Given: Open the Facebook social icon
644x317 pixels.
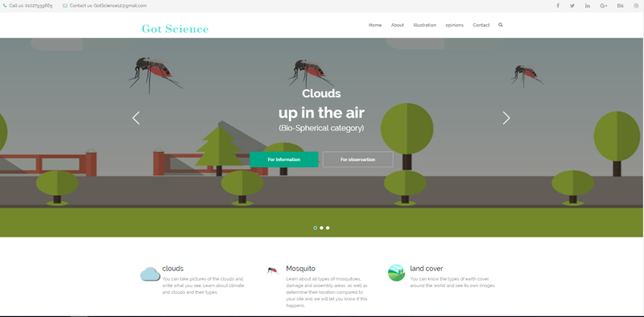Looking at the screenshot, I should tap(558, 6).
